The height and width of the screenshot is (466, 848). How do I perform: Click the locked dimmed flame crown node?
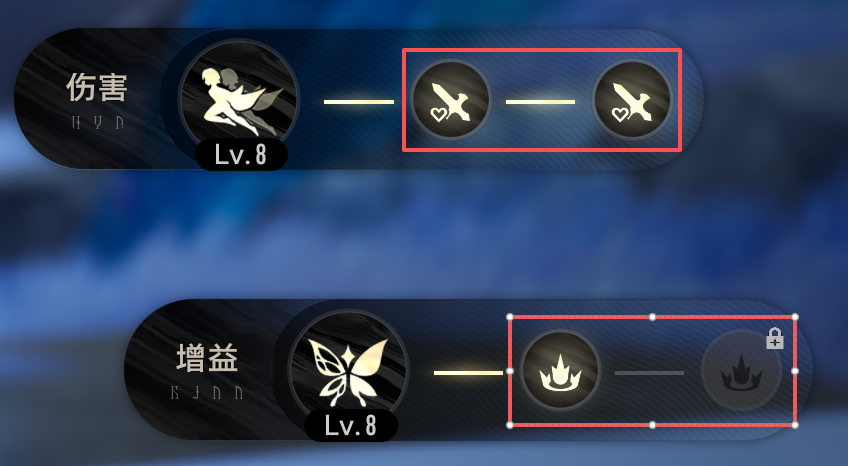tap(741, 371)
